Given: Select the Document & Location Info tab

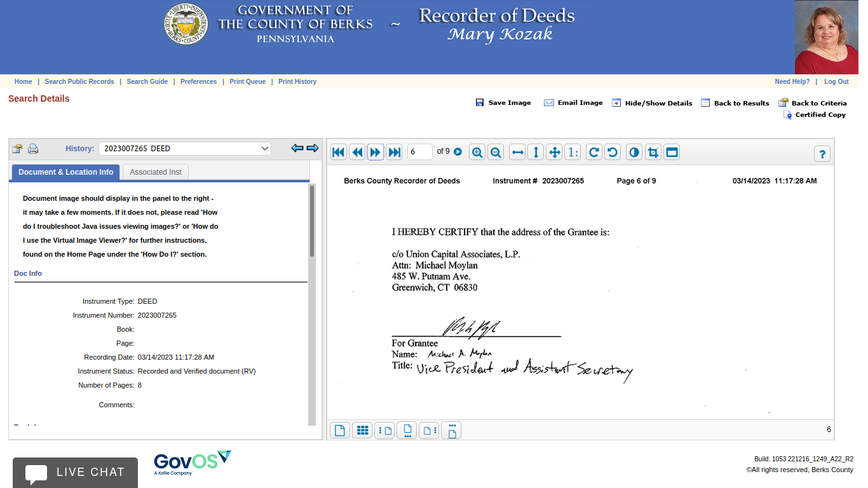Looking at the screenshot, I should [66, 172].
